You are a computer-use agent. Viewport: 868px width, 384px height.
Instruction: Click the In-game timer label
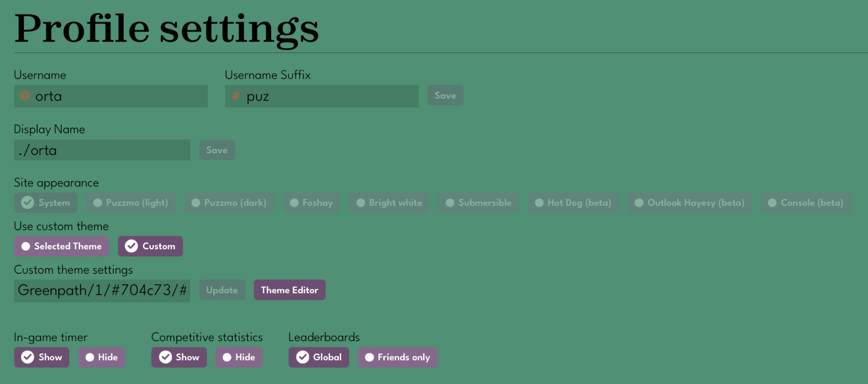pos(51,337)
